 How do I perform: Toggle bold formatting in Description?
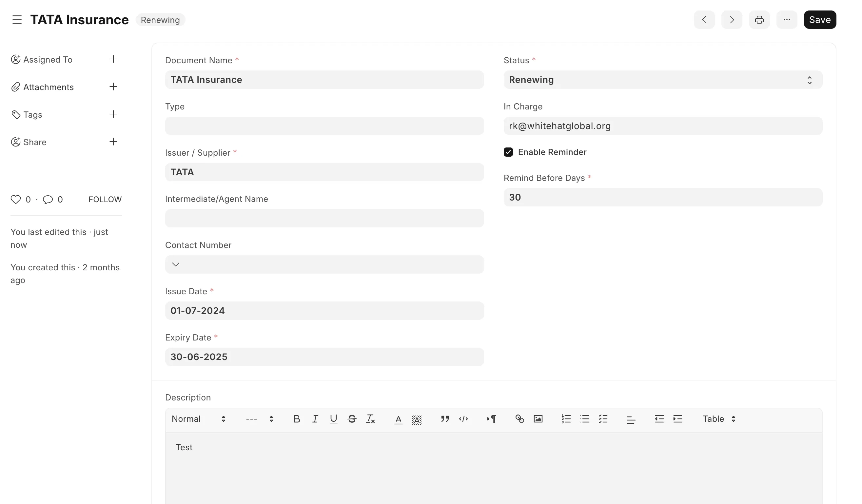[x=297, y=419]
